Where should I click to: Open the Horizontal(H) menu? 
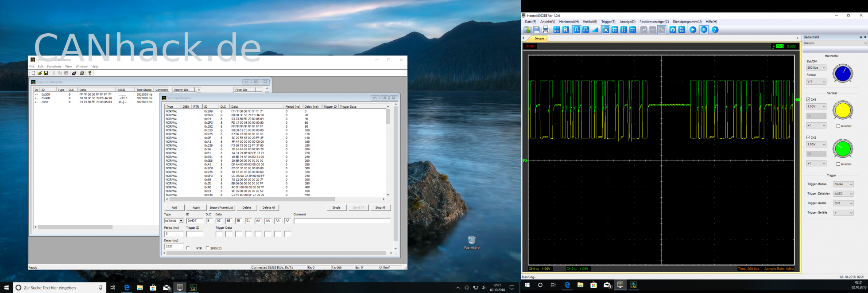point(569,22)
